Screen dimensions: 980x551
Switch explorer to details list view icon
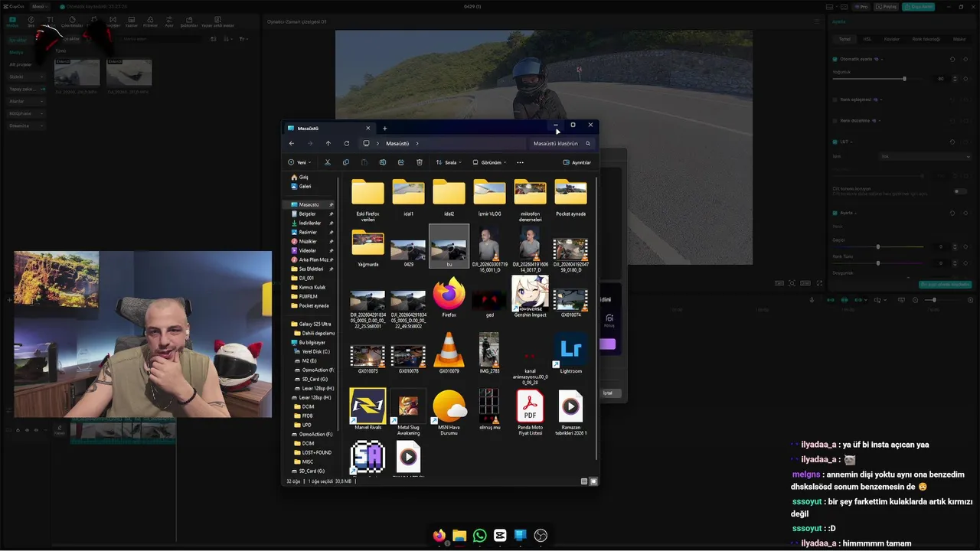[584, 481]
